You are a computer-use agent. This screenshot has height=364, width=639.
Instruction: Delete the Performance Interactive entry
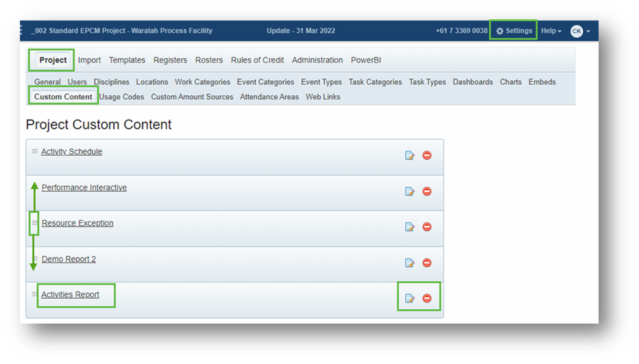[x=427, y=191]
